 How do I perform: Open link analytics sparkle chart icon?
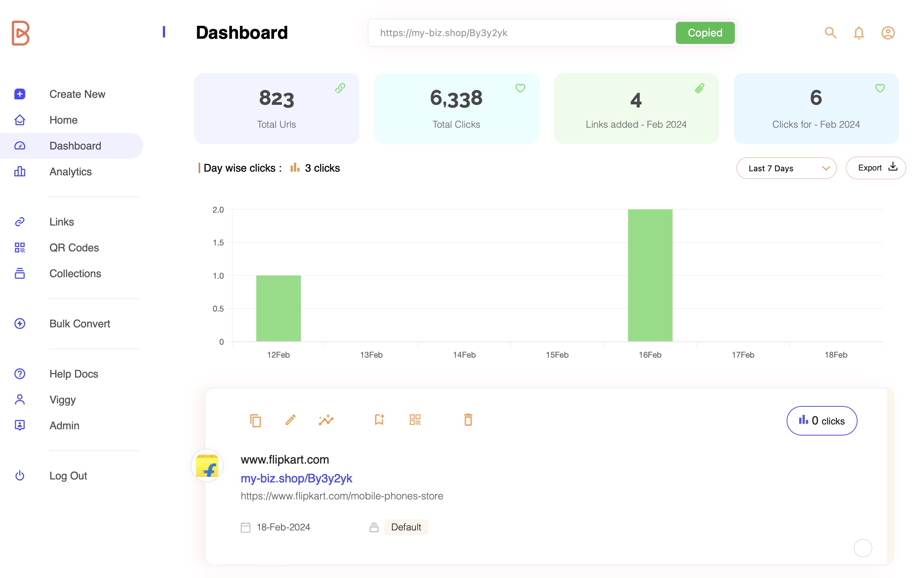[x=326, y=420]
